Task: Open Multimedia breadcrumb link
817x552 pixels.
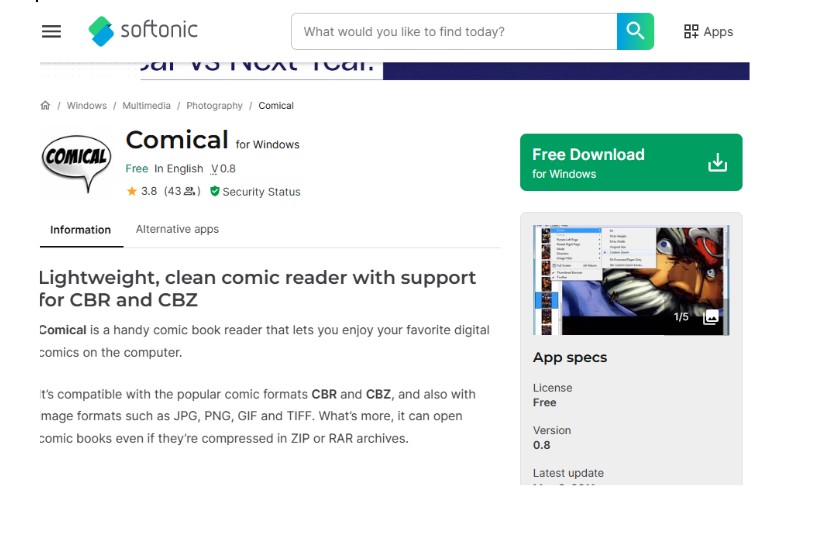Action: pyautogui.click(x=146, y=105)
